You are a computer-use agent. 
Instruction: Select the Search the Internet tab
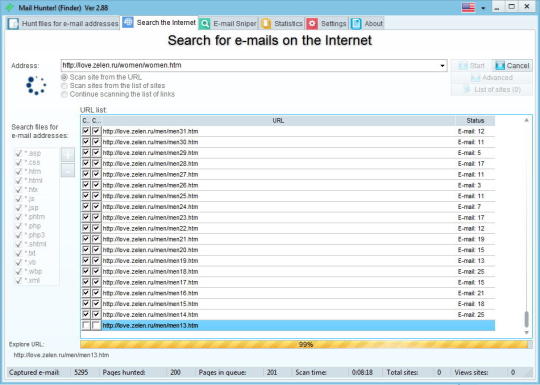(159, 23)
